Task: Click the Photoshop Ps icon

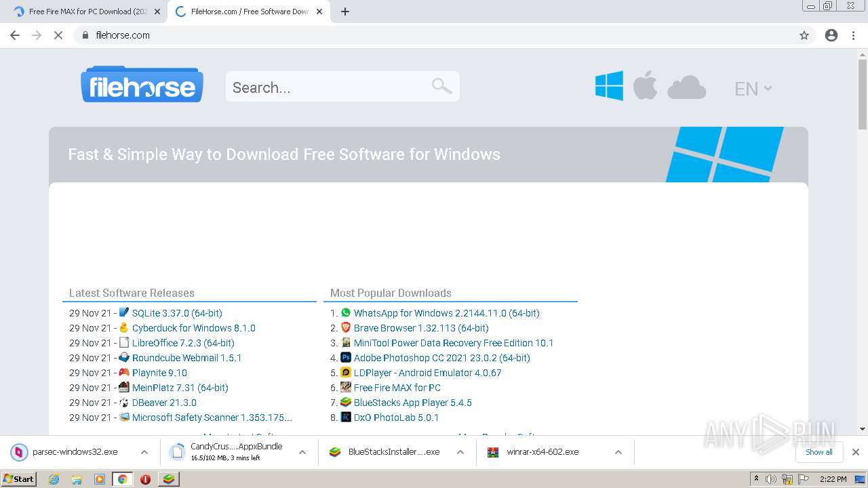Action: tap(346, 357)
